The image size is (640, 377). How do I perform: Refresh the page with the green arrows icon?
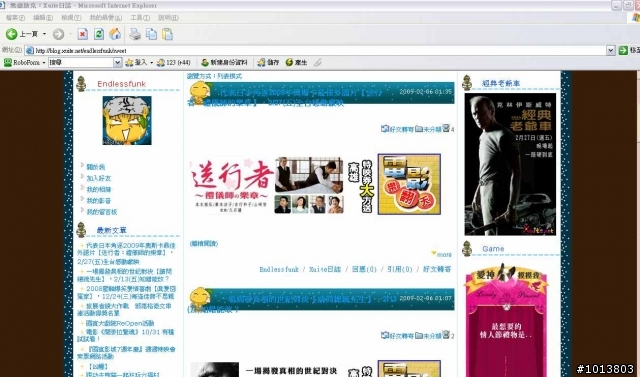[99, 34]
